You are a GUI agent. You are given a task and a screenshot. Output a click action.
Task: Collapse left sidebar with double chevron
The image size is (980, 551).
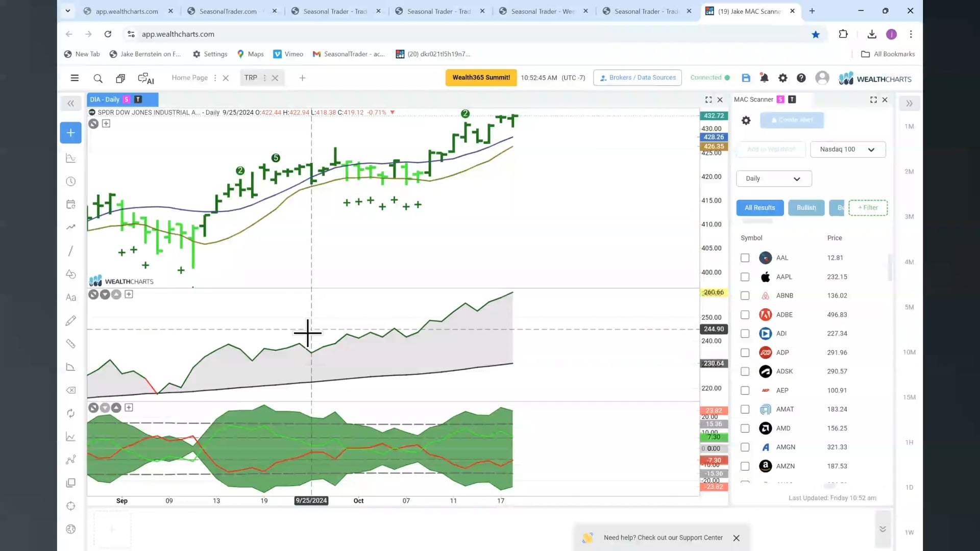point(70,104)
